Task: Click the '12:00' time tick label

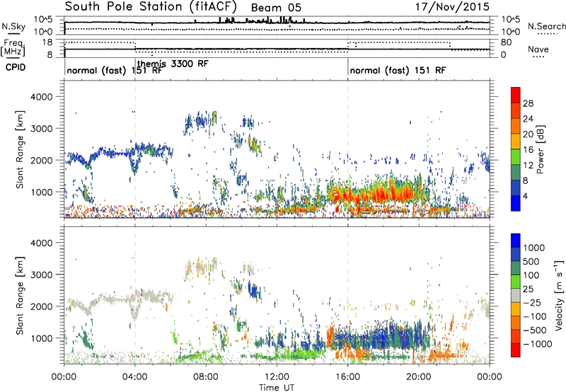Action: [277, 377]
